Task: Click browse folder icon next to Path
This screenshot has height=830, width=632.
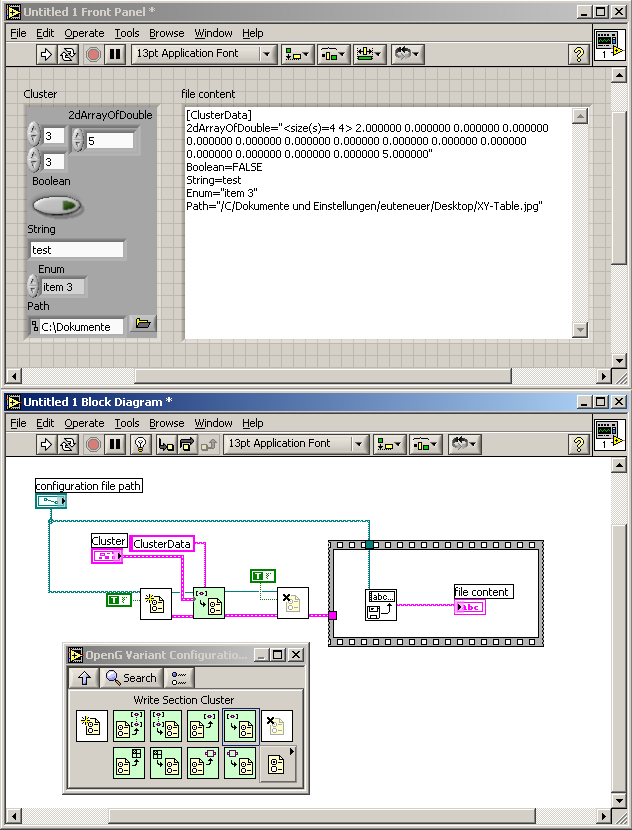Action: click(143, 324)
